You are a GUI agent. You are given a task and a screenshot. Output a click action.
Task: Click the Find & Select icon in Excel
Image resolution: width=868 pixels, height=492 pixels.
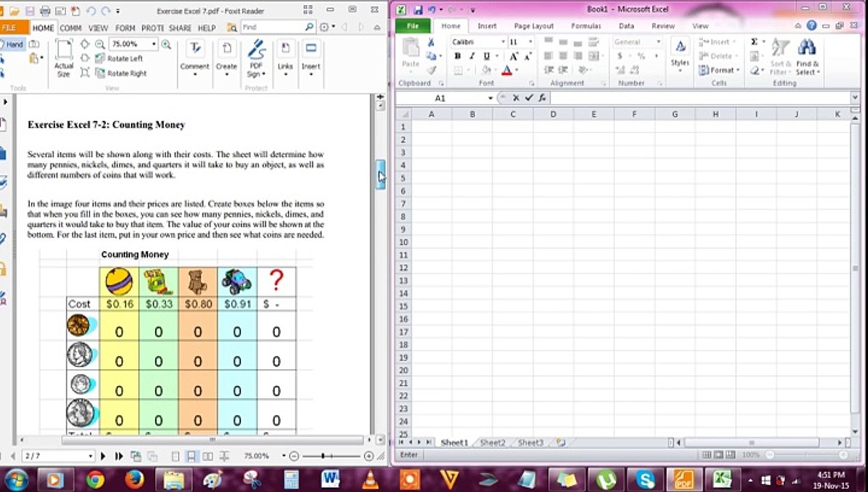806,57
